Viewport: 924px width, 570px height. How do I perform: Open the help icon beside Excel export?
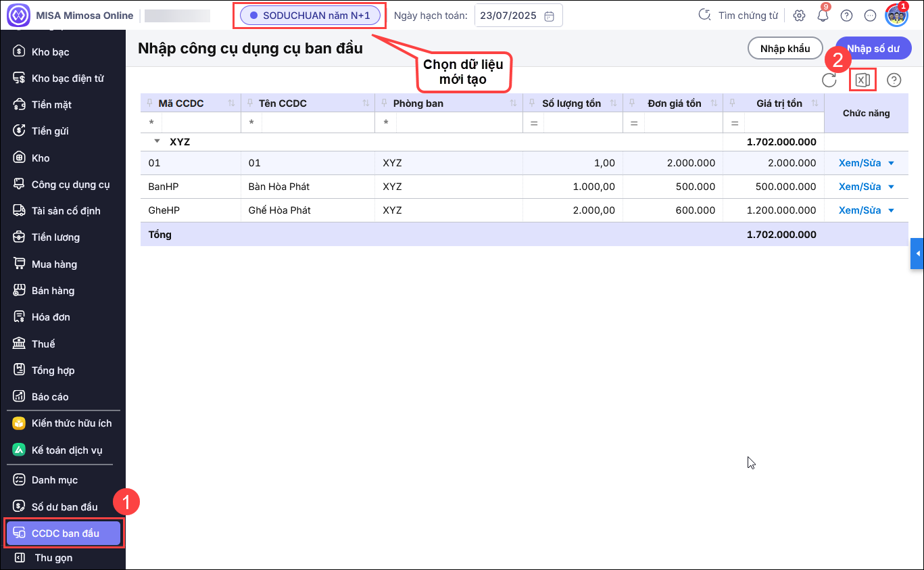[x=894, y=80]
